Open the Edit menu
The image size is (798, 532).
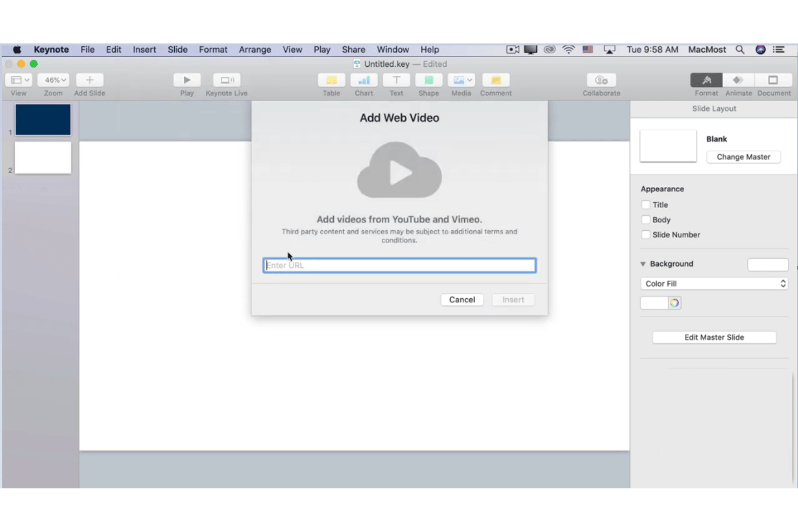coord(114,50)
